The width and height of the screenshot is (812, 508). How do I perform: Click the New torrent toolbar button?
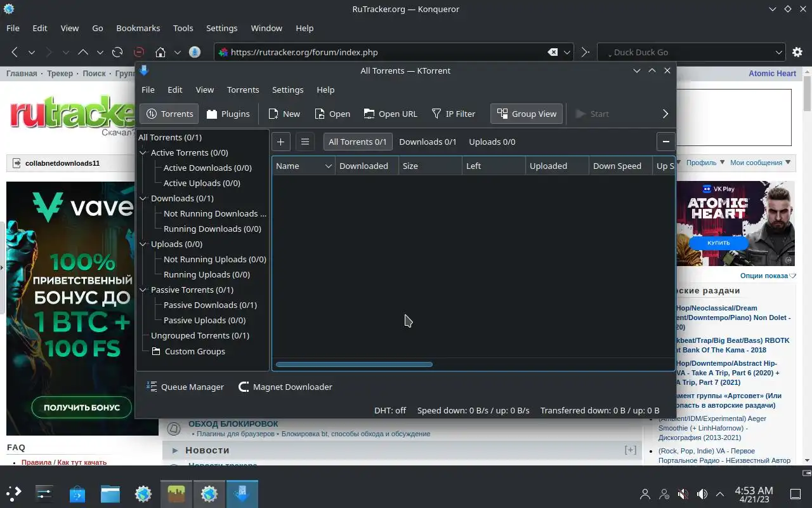pos(284,114)
